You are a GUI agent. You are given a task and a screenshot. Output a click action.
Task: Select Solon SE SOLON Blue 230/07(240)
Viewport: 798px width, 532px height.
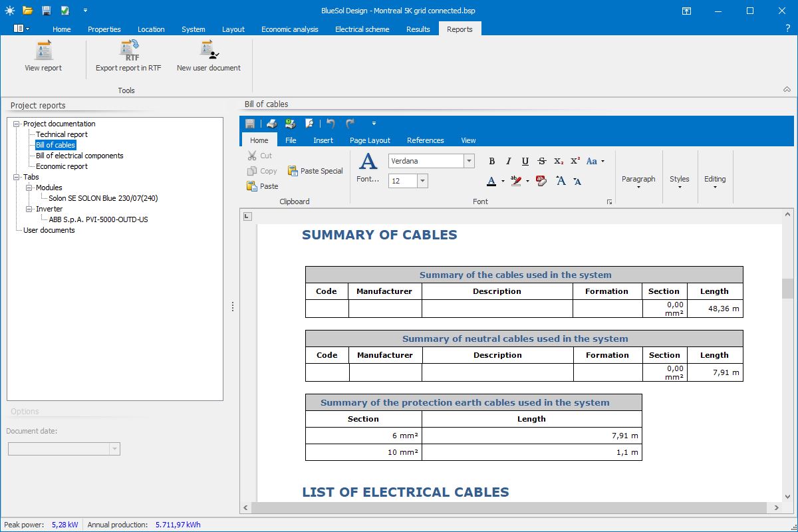(103, 198)
